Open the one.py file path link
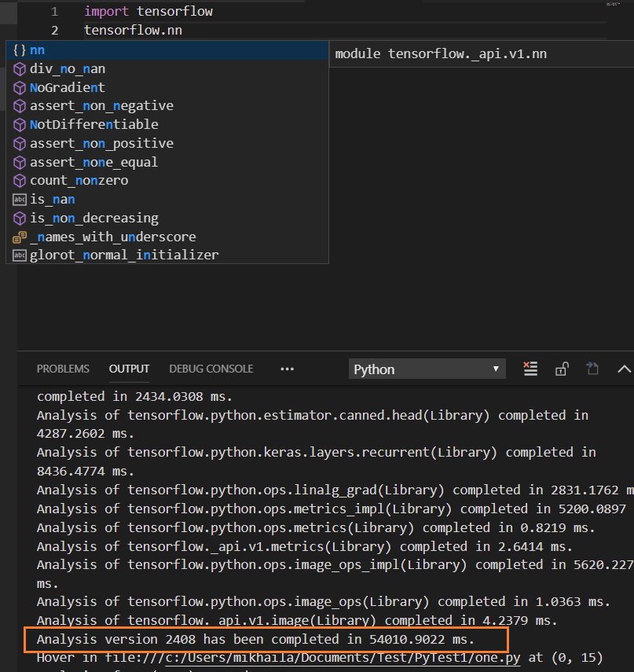The image size is (634, 672). click(343, 658)
